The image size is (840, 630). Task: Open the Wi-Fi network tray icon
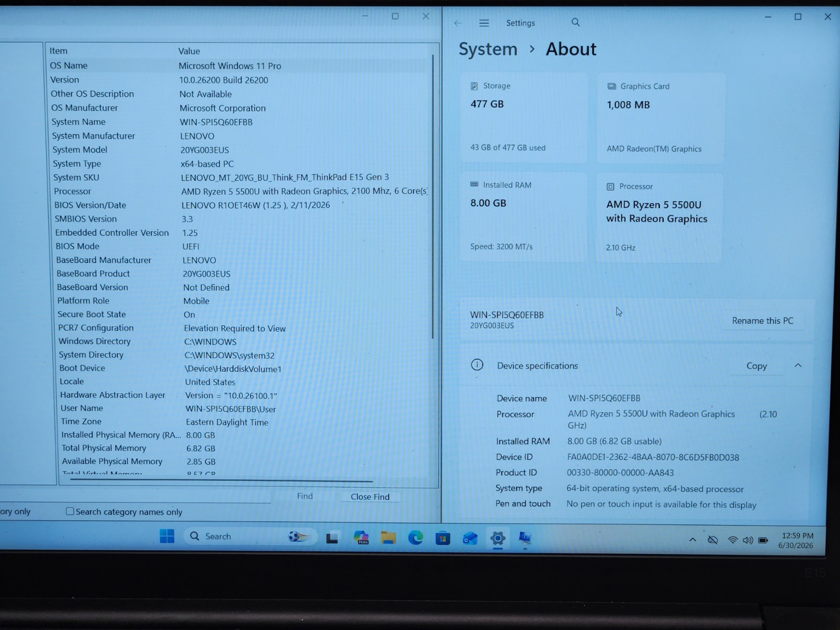(732, 540)
